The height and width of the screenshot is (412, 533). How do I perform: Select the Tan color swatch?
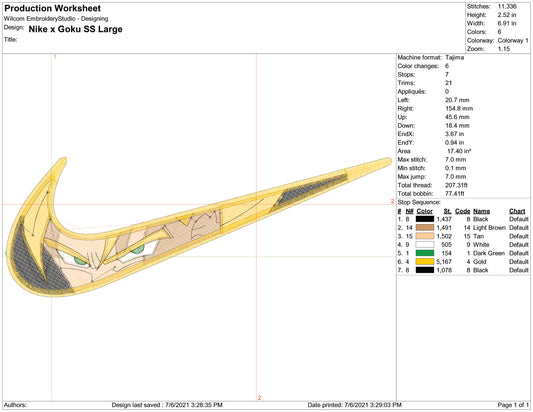[425, 236]
